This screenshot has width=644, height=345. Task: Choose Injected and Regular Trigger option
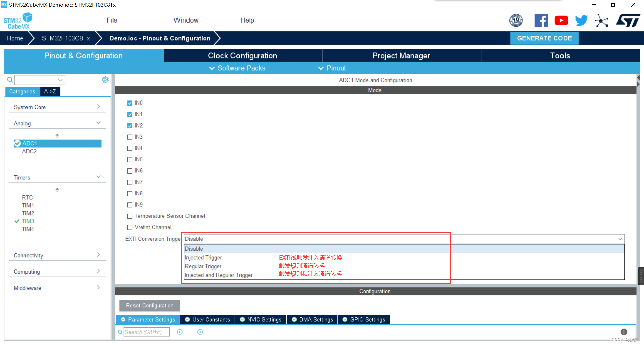404,275
